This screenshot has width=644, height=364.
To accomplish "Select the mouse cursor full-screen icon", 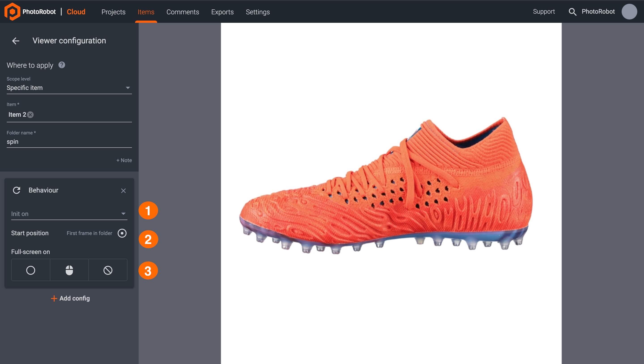I will (70, 270).
